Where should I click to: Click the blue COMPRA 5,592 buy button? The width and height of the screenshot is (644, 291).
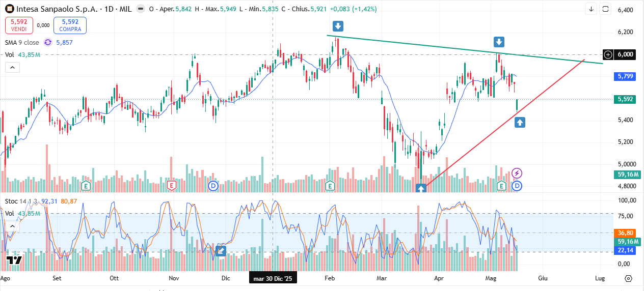tap(70, 25)
